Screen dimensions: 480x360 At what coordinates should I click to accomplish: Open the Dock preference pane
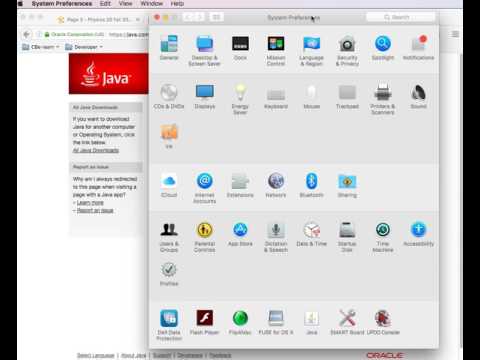tap(240, 48)
